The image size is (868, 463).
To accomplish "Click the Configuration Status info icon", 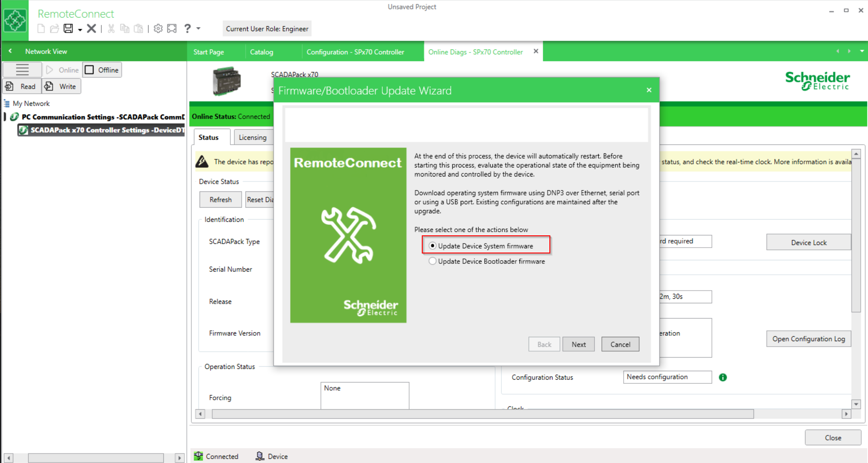I will 723,377.
